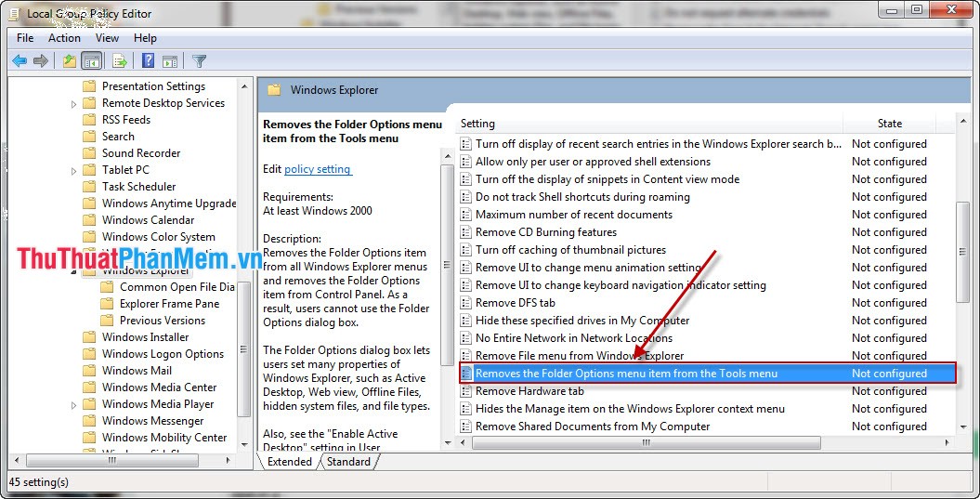This screenshot has width=980, height=499.
Task: Switch to the Standard tab
Action: 348,462
